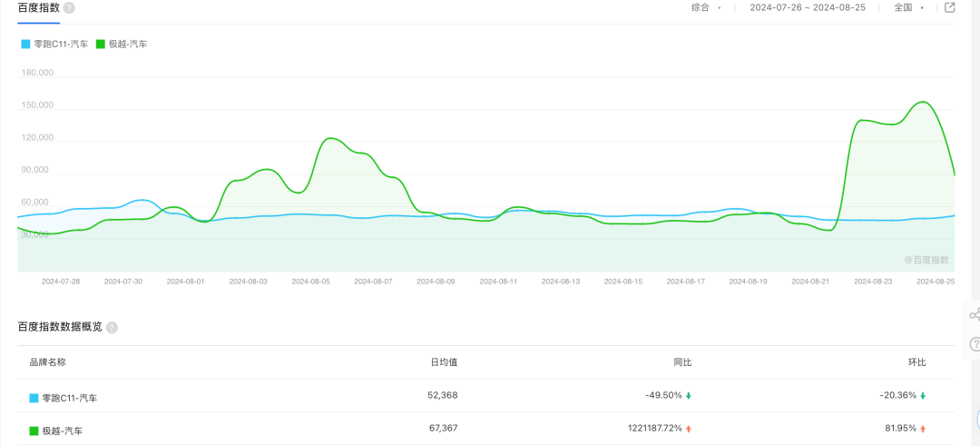980x446 pixels.
Task: Click the -20.36% month-over-month value
Action: tap(897, 395)
